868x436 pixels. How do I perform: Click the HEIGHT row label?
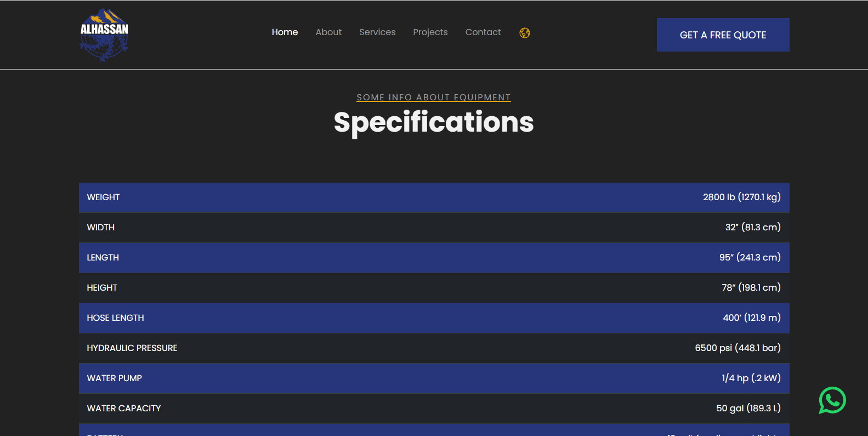pyautogui.click(x=102, y=288)
